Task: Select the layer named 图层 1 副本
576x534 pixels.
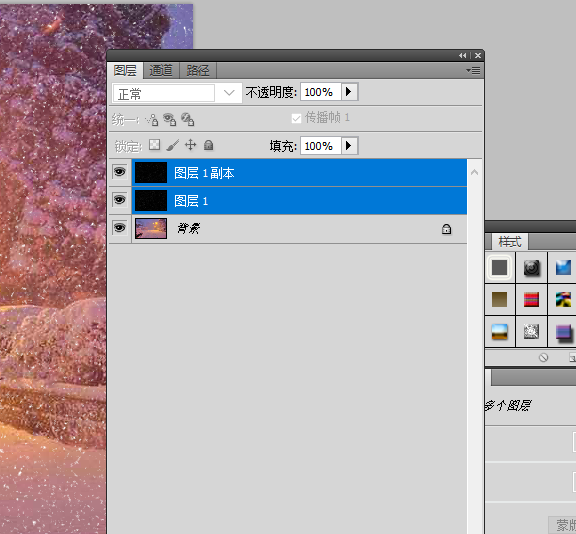Action: 204,173
